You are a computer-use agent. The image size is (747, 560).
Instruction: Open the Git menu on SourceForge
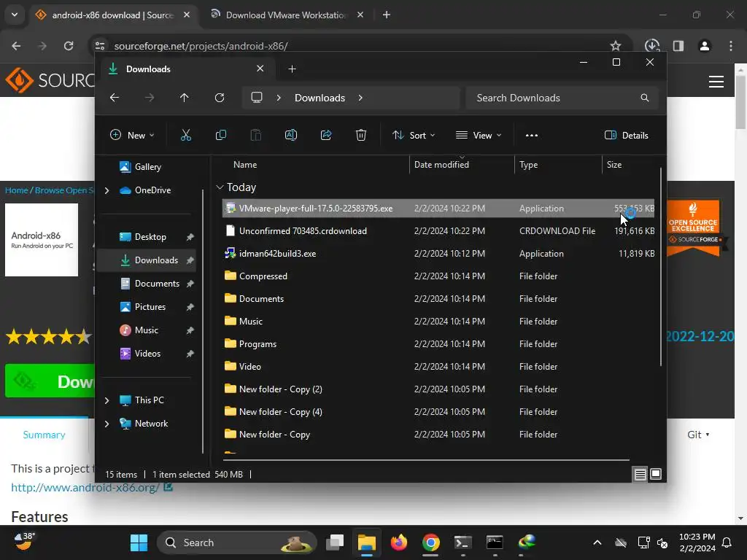coord(698,435)
